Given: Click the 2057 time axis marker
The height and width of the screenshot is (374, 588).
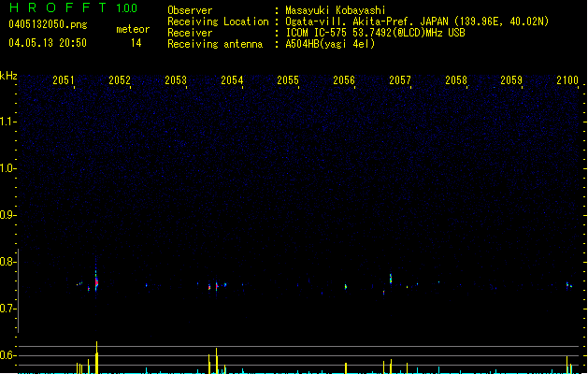Looking at the screenshot, I should (x=400, y=80).
